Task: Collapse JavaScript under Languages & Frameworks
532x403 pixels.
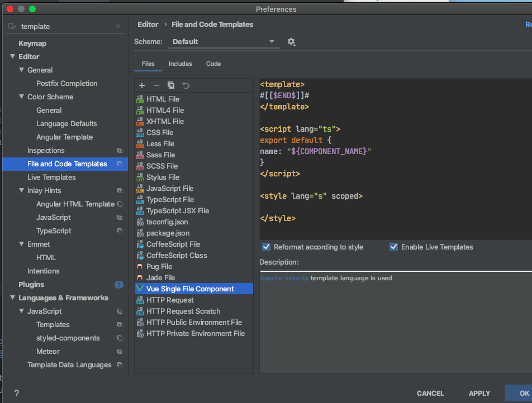Action: pyautogui.click(x=21, y=311)
